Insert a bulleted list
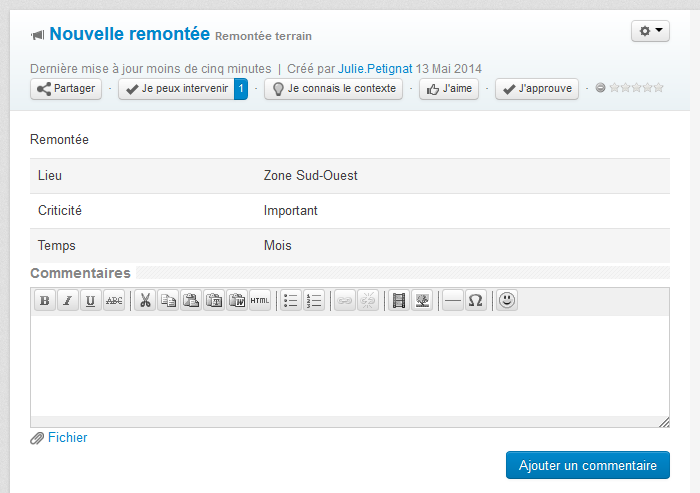Viewport: 700px width, 493px height. (x=291, y=300)
